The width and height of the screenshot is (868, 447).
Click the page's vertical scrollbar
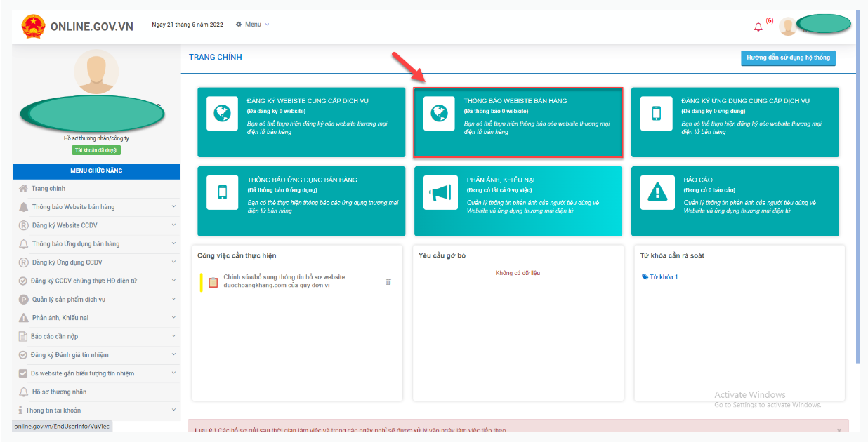coord(857,186)
